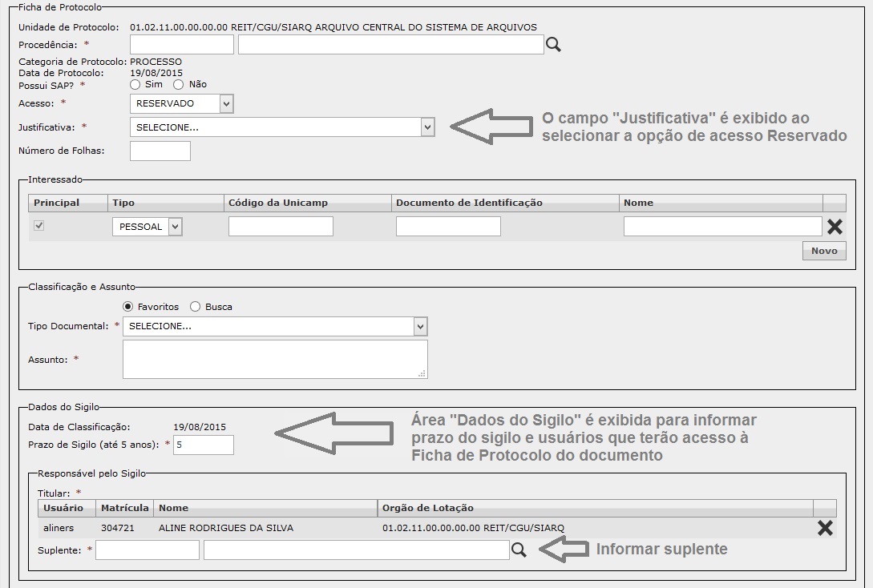Click the Código da Unicamp column header
Screen dimensions: 873x588
(308, 203)
